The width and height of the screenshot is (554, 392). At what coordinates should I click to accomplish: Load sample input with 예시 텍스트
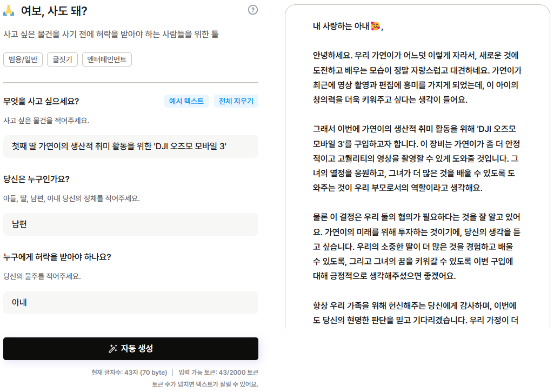coord(186,101)
